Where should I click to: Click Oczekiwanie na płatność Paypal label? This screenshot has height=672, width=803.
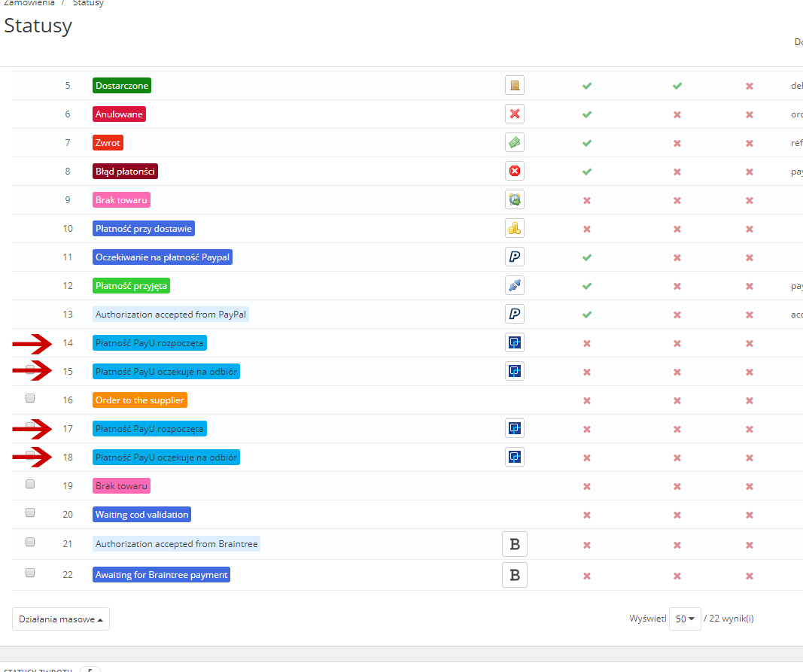[x=163, y=257]
